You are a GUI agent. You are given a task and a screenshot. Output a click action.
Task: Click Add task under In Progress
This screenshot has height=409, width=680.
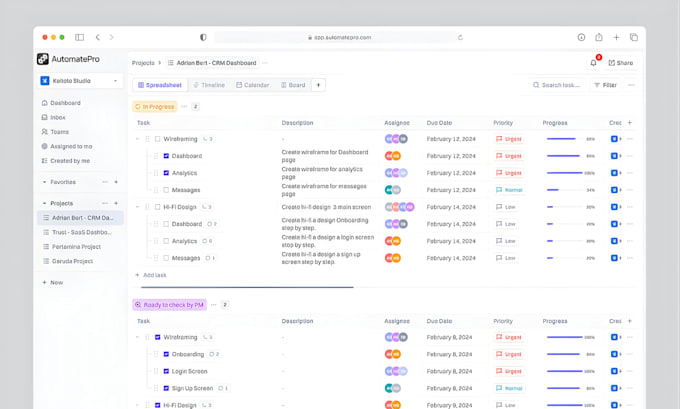(x=150, y=275)
